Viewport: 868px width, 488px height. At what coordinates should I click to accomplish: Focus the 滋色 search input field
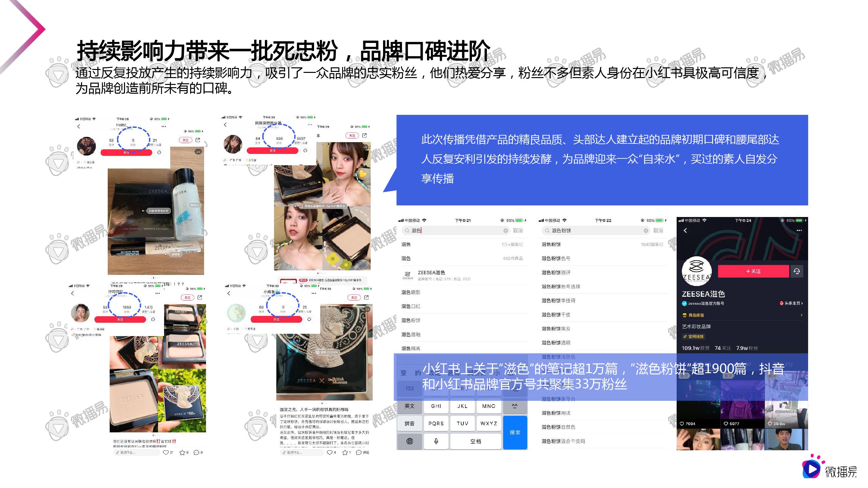tap(455, 231)
